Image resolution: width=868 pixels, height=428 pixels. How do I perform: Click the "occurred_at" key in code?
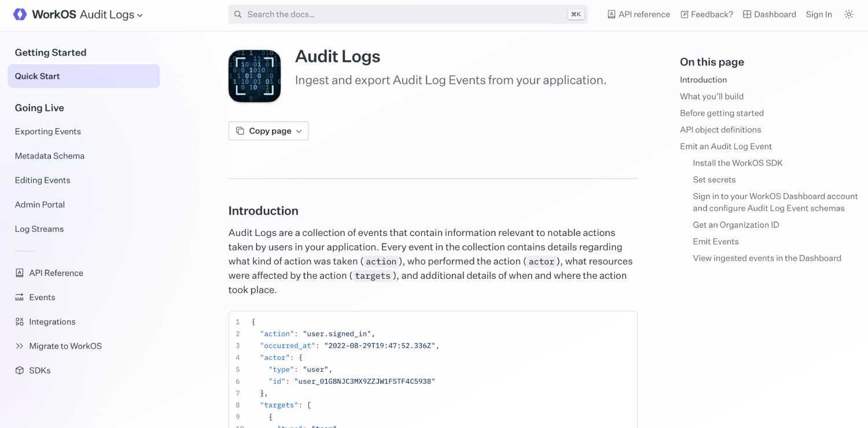coord(288,346)
